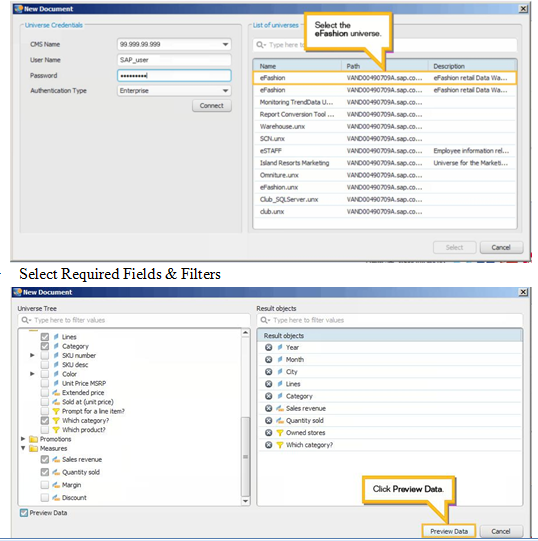Viewport: 538px width, 541px height.
Task: Click the Universe Tree scroll down arrow
Action: coord(245,501)
